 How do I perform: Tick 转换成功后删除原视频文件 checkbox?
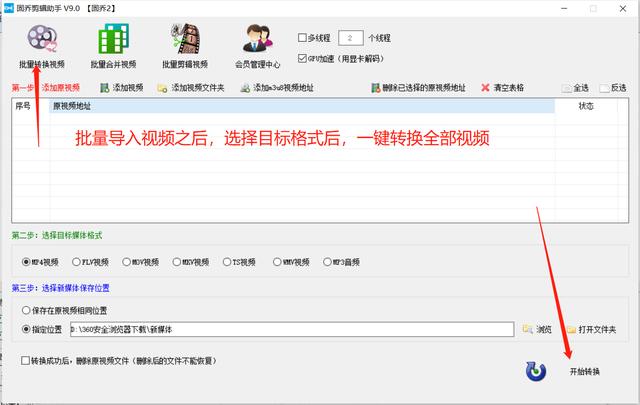(25, 360)
